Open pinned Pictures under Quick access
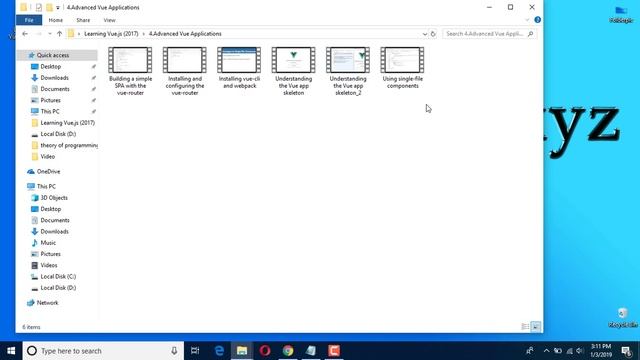640x360 pixels. click(x=51, y=100)
